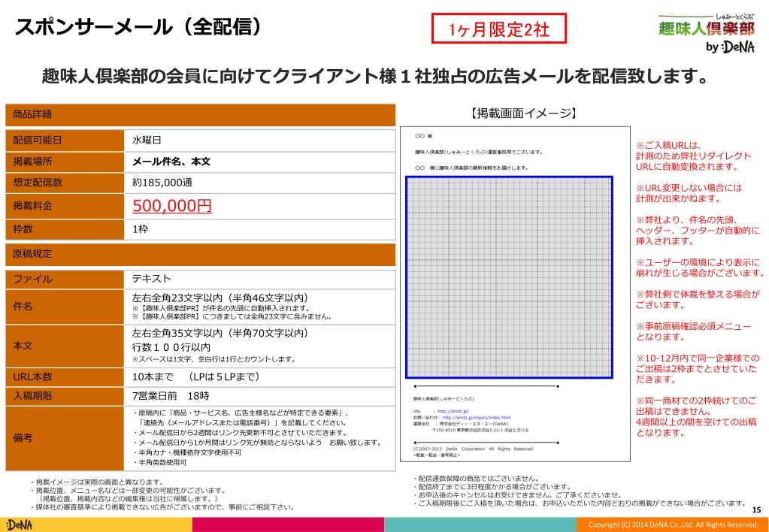
Task: Click the ファイル row label
Action: click(65, 279)
